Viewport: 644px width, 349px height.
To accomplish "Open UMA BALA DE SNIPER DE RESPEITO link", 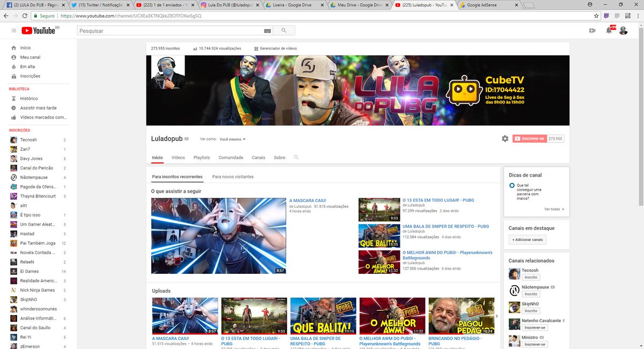I will click(x=445, y=226).
